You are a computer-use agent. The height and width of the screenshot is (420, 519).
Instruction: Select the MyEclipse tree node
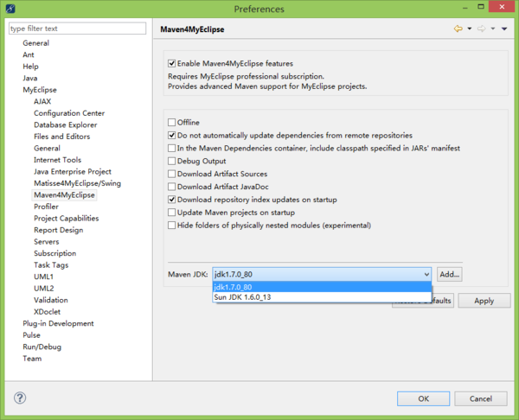[x=40, y=90]
